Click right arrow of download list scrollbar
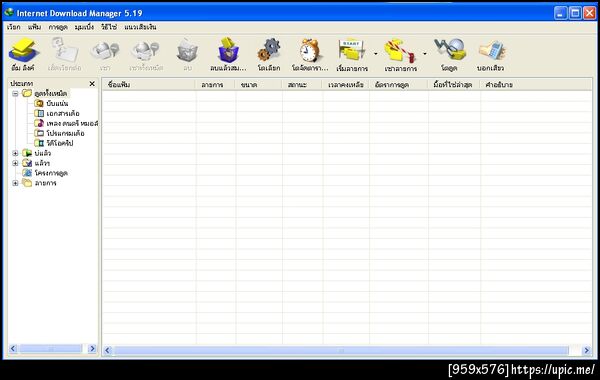Screen dimensions: 600x380 tap(587, 351)
